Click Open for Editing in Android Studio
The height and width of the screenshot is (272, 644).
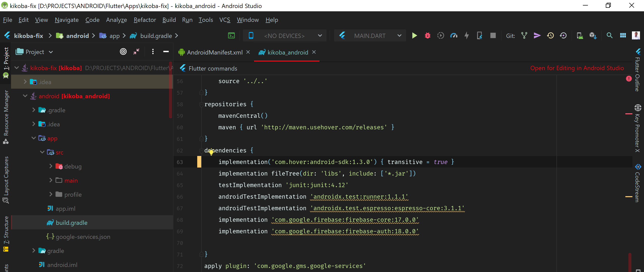(577, 68)
